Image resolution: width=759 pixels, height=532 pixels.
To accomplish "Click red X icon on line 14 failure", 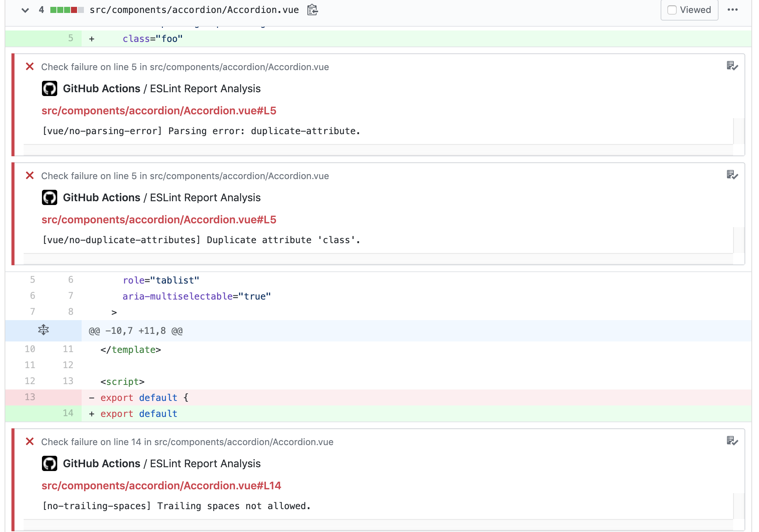I will click(x=30, y=441).
